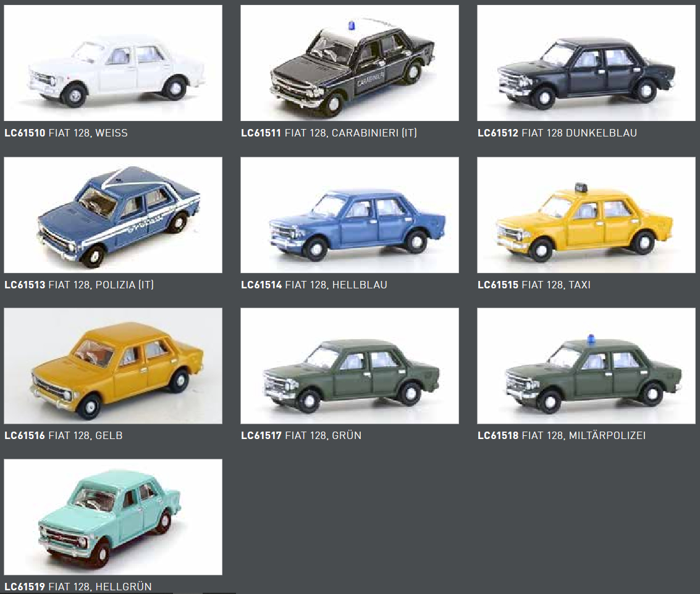
Task: Open the light green Fiat 128 photo
Action: point(113,517)
